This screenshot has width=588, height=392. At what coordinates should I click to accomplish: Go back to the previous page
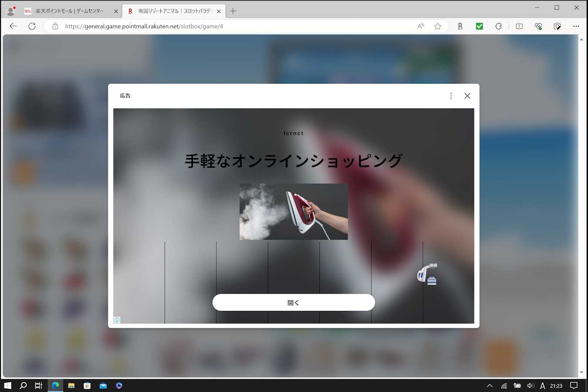[13, 26]
